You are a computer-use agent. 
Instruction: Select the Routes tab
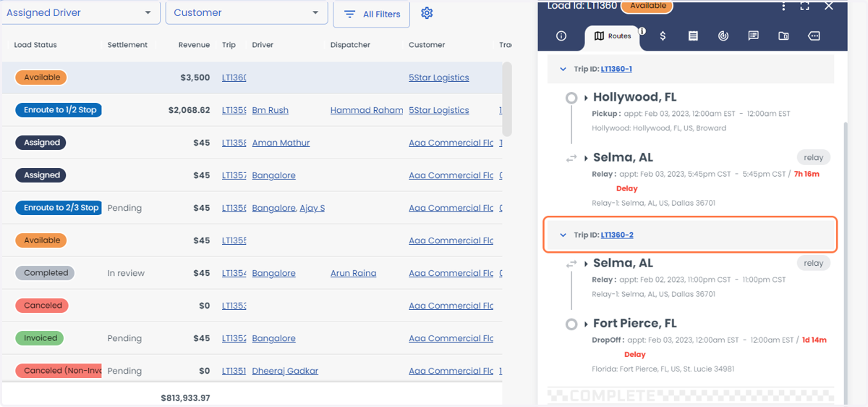pos(613,35)
